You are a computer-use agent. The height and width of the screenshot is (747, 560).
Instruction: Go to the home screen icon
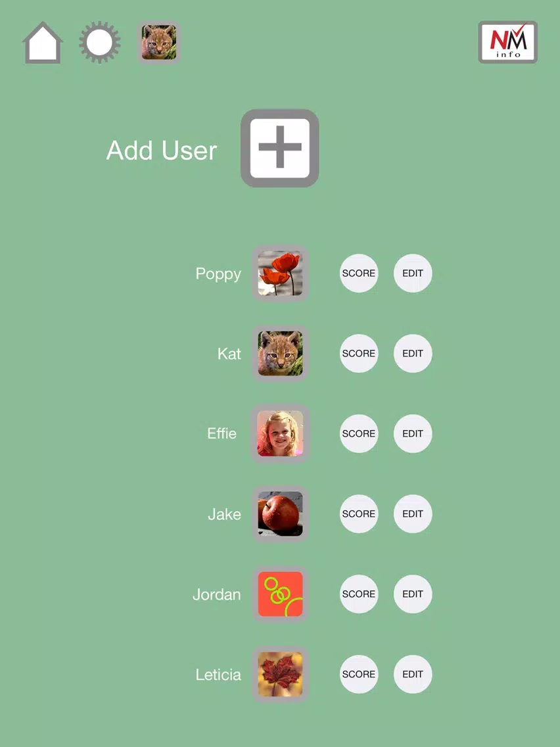(x=42, y=42)
